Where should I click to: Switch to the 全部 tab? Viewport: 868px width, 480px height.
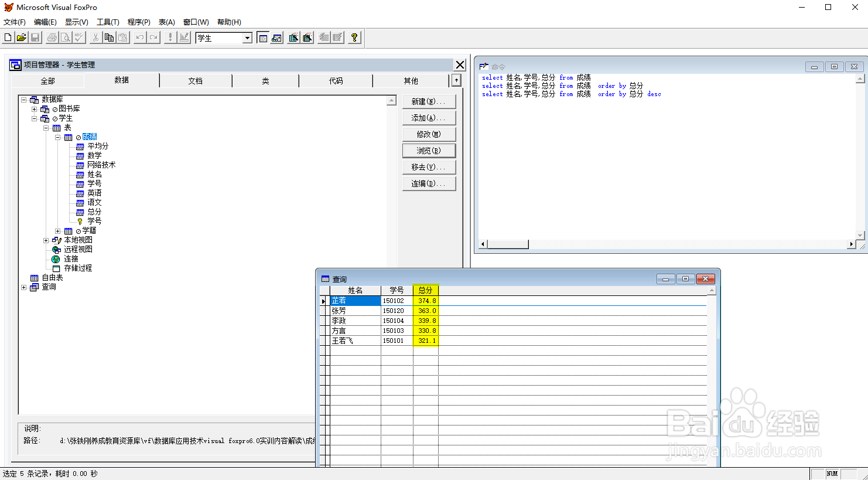pos(48,81)
